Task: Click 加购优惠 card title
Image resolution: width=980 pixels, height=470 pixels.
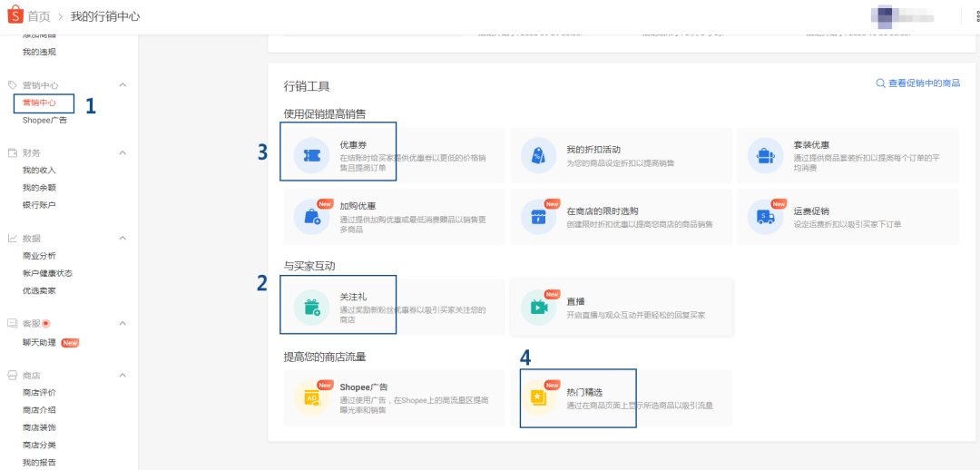Action: coord(358,206)
